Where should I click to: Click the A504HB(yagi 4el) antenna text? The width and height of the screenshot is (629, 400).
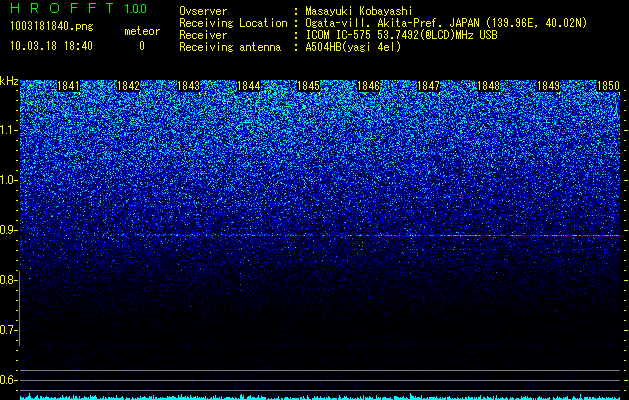[353, 47]
